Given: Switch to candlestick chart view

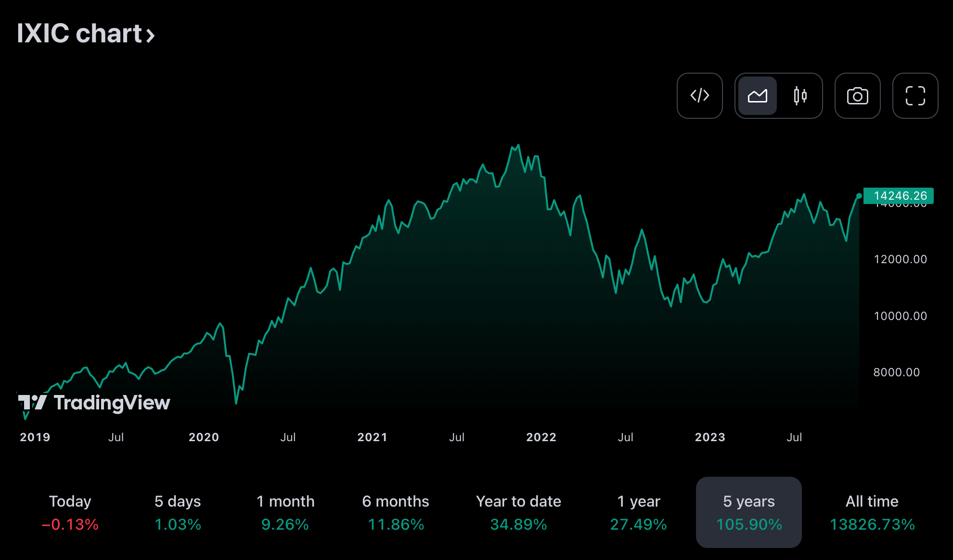Looking at the screenshot, I should tap(800, 96).
